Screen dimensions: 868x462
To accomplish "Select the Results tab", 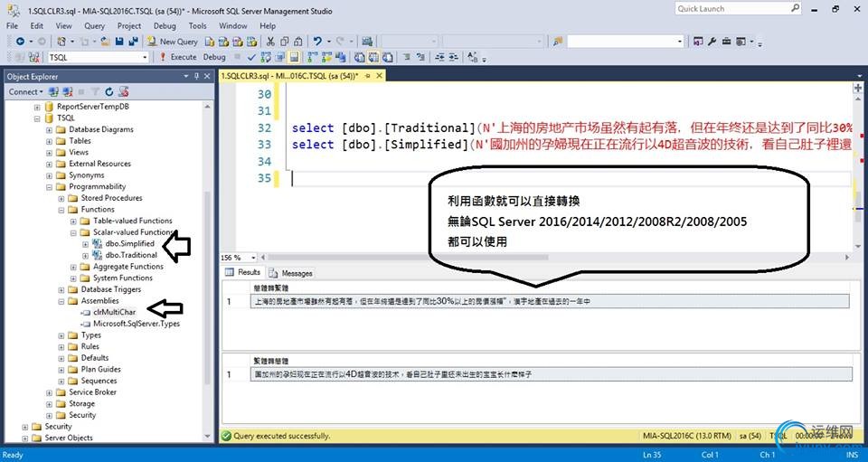I will click(243, 272).
